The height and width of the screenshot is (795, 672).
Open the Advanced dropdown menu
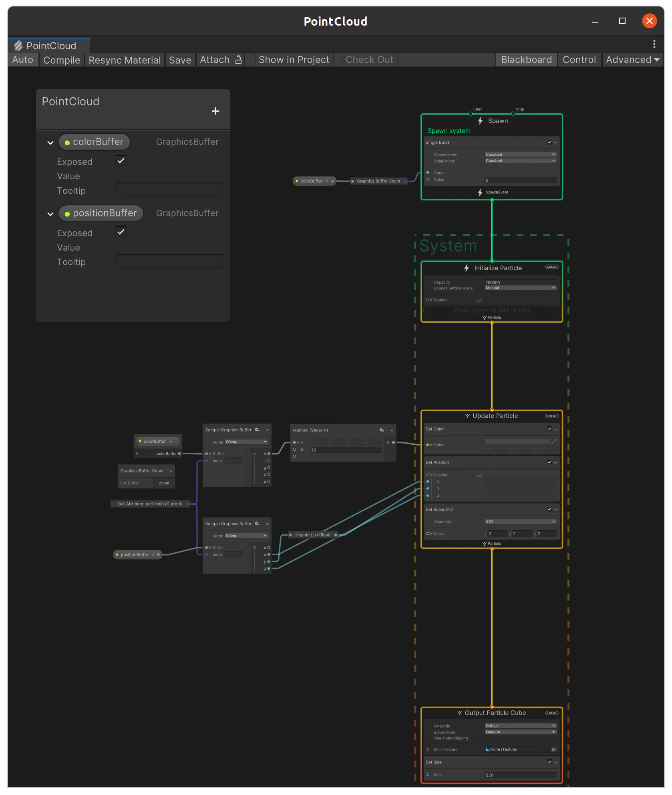(633, 60)
